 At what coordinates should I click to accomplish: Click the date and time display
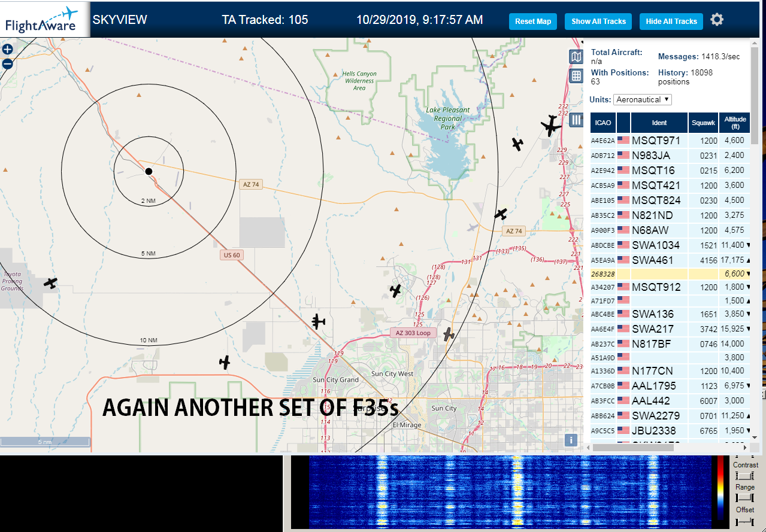click(419, 20)
